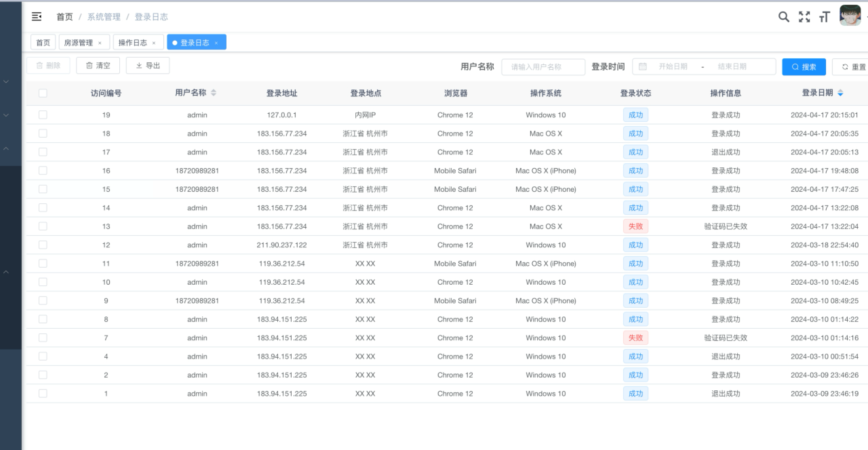Check the row with 访问编号 7

pos(43,337)
